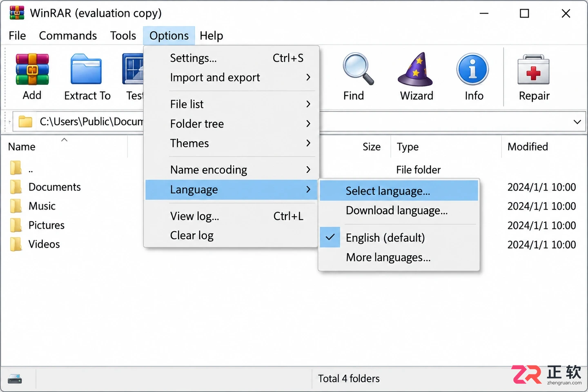Open the Tools menu
This screenshot has height=392, width=588.
(x=123, y=36)
